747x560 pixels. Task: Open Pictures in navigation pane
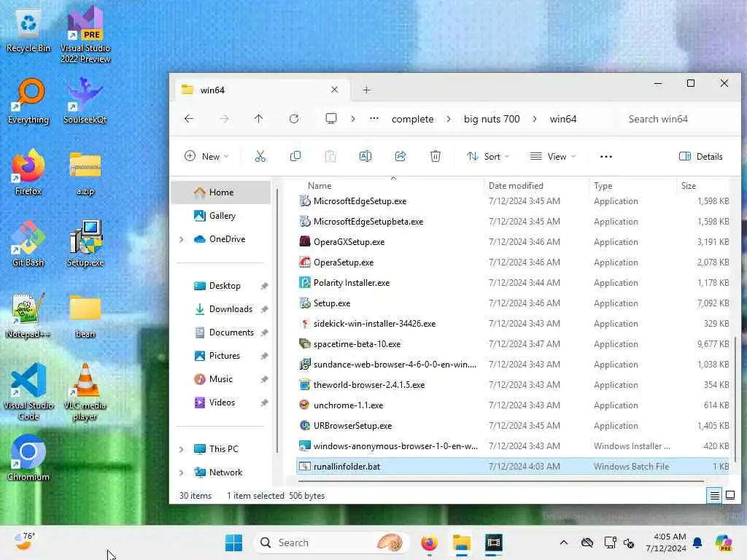point(221,356)
